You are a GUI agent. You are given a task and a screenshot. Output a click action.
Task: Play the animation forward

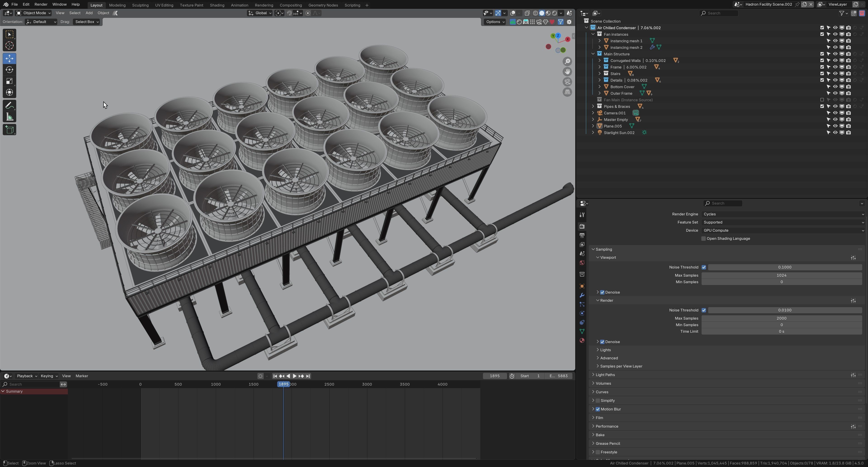click(x=295, y=376)
